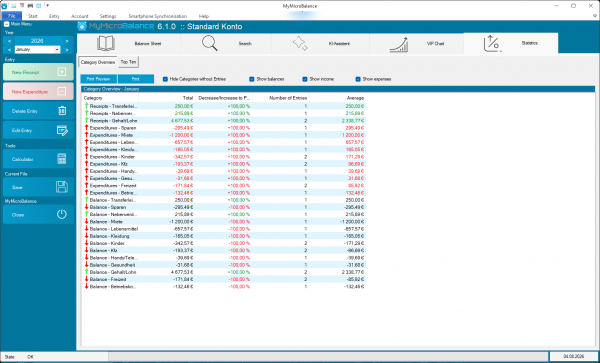Click the light blue icon right of the printer
Viewport: 600px width, 363px height.
[39, 5]
